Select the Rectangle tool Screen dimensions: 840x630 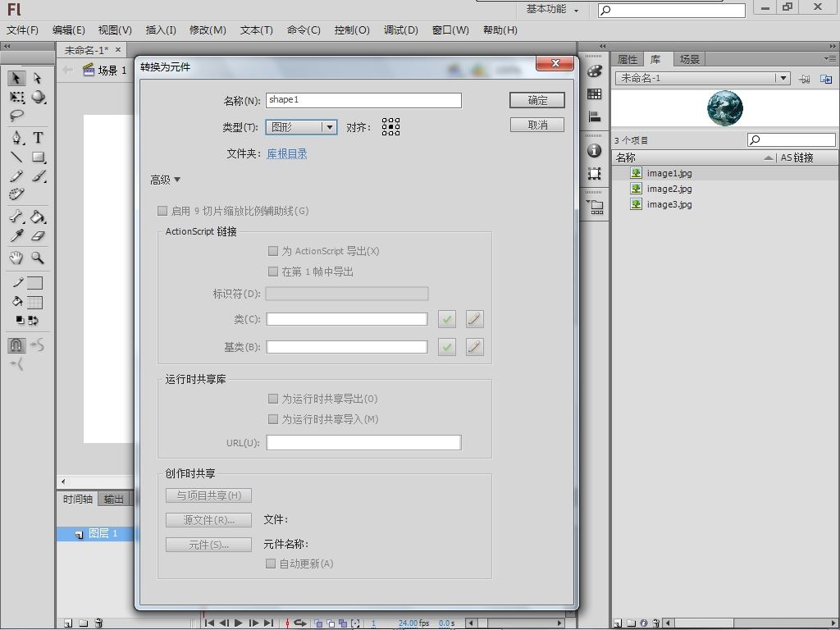pyautogui.click(x=38, y=157)
